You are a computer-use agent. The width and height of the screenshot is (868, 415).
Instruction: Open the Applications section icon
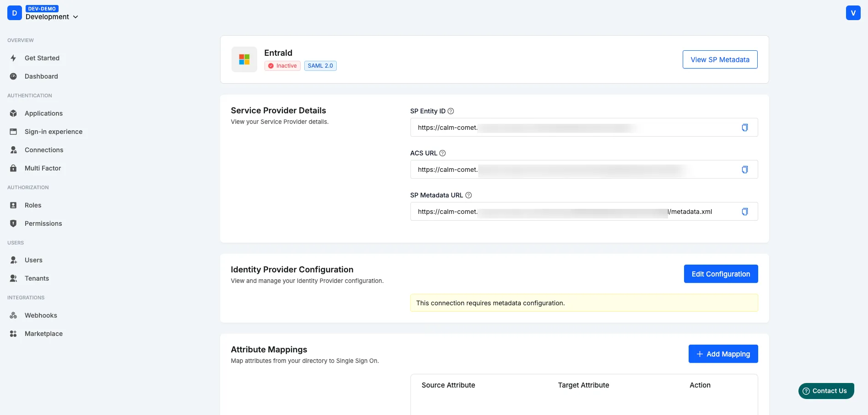(13, 113)
